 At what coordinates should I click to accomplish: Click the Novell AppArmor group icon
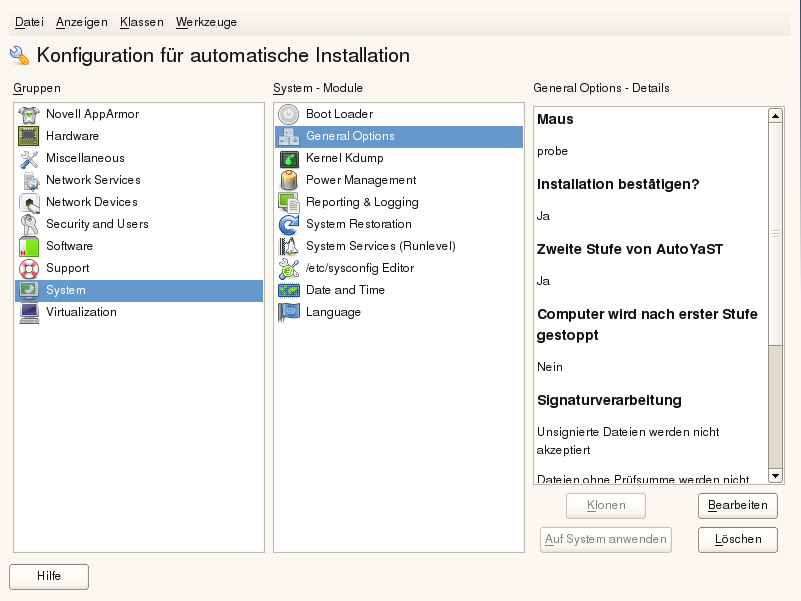click(29, 114)
